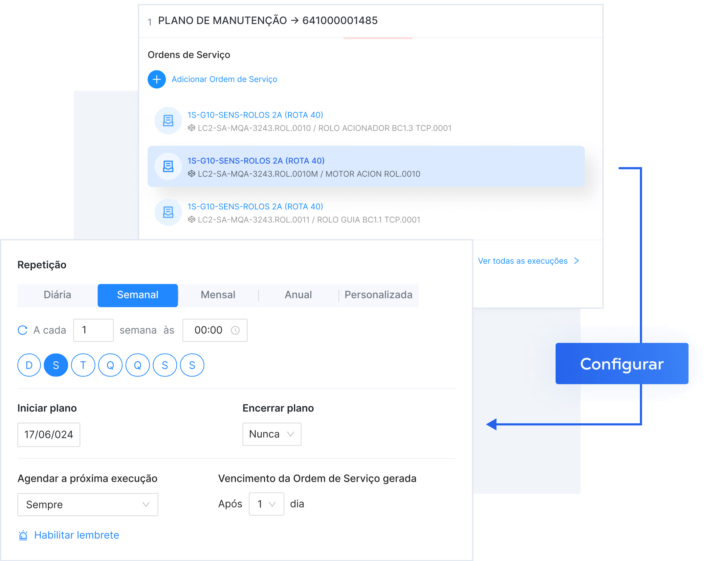Open the Encerrar plano Nunca dropdown
The image size is (728, 561).
click(x=272, y=434)
